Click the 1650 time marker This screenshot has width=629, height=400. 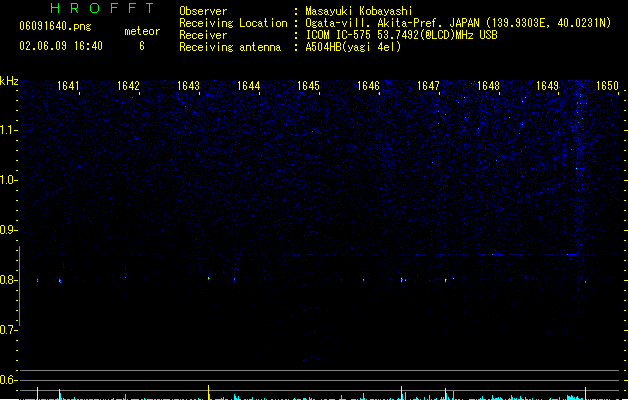607,86
